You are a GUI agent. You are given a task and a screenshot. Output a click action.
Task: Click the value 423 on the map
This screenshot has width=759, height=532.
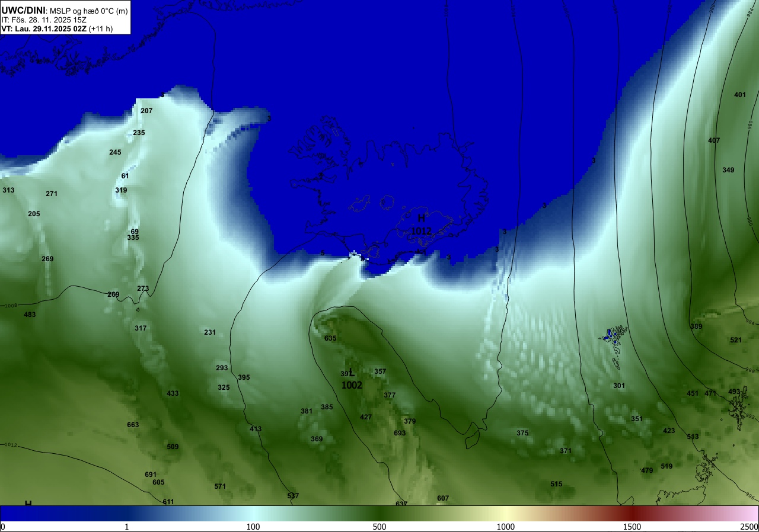tap(669, 431)
